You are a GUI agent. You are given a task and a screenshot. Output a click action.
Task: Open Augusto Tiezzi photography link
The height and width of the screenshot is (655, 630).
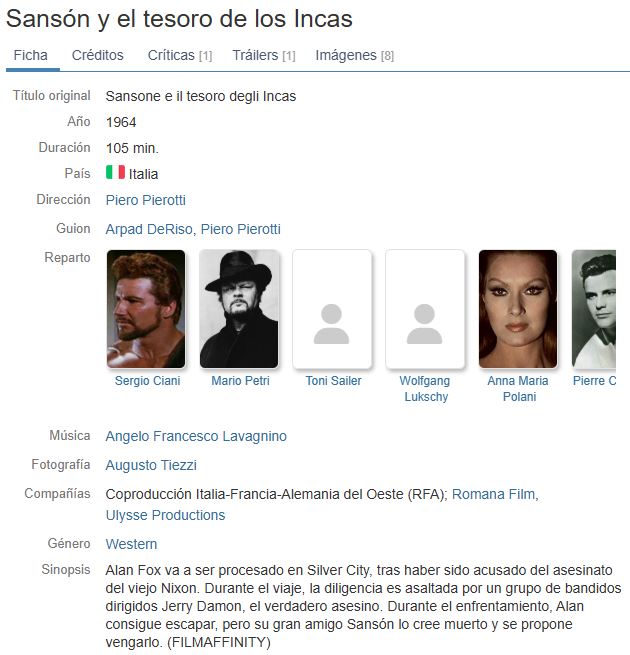point(151,465)
